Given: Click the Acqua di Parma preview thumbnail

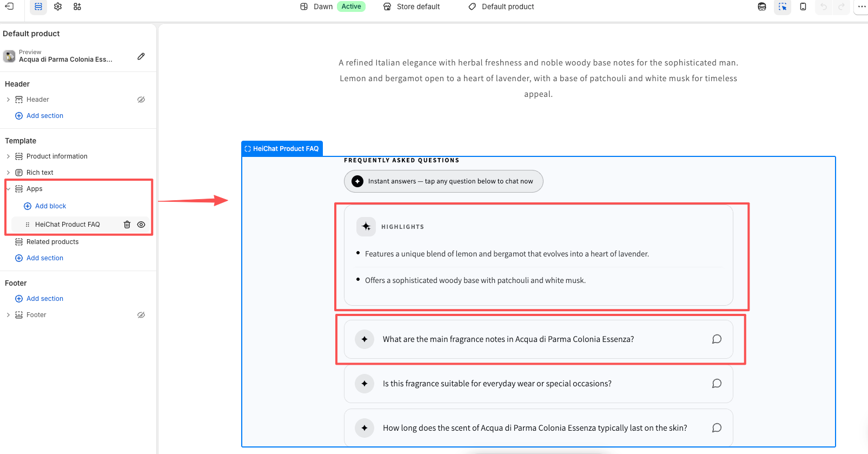Looking at the screenshot, I should point(9,56).
